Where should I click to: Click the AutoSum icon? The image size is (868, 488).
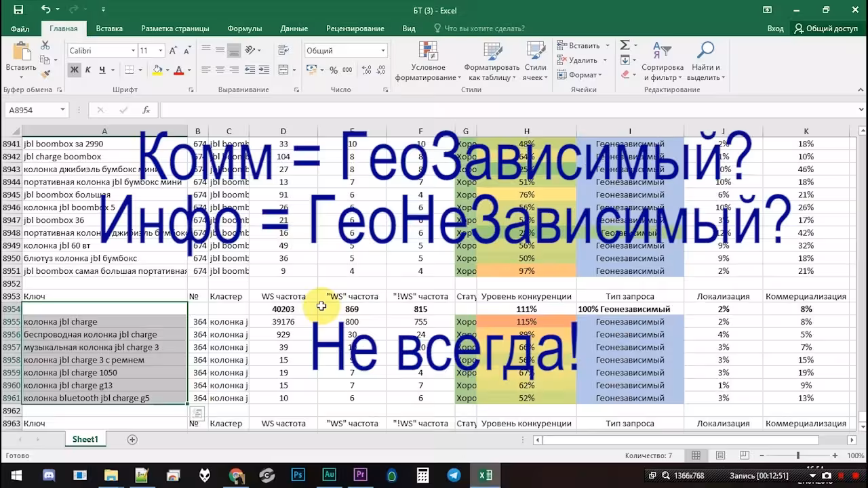tap(625, 44)
